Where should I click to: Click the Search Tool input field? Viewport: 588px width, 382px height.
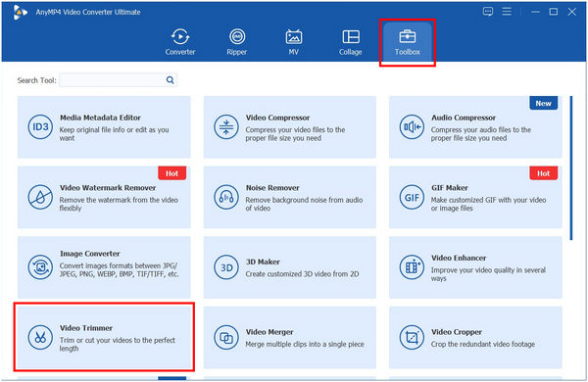tap(119, 80)
